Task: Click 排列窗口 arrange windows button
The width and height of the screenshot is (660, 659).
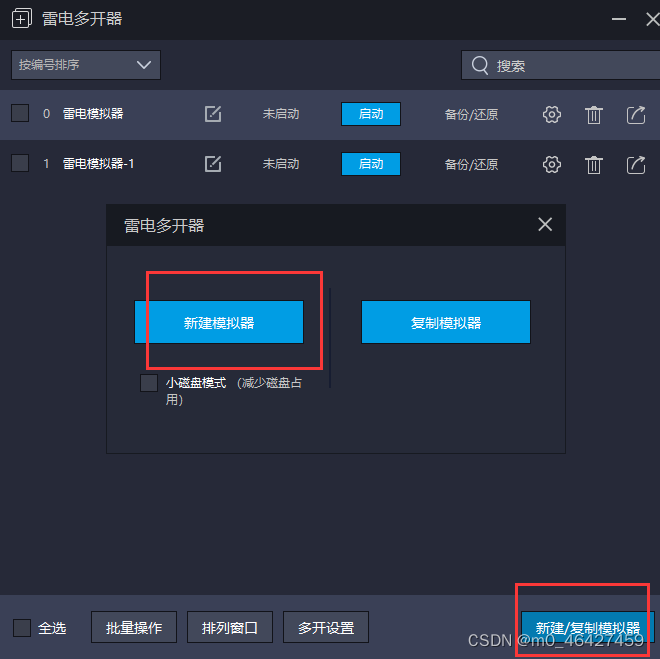Action: [230, 627]
